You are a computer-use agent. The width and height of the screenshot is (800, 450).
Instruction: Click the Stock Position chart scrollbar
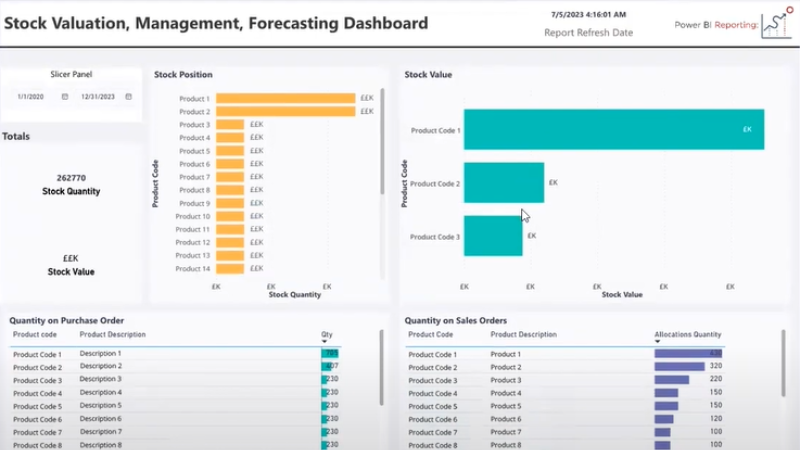(x=382, y=141)
